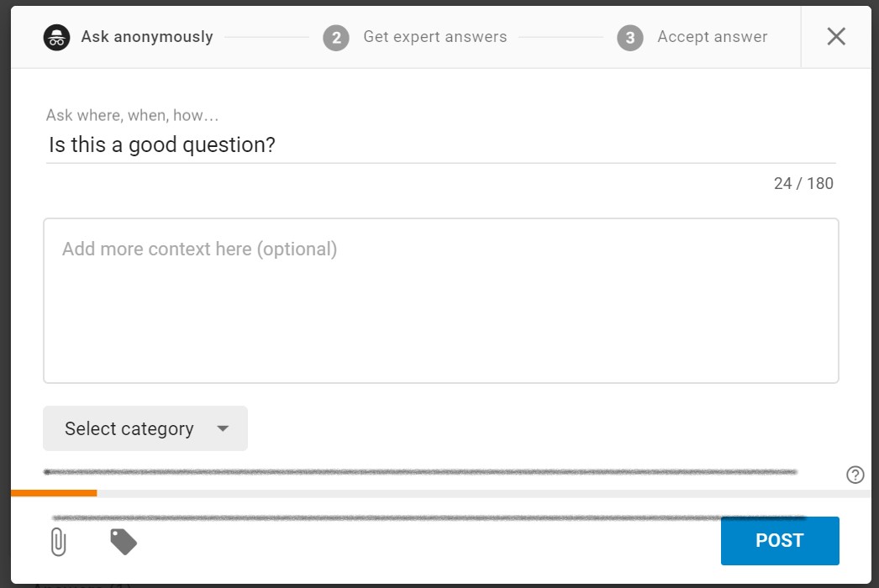Click the step 3 number circle
This screenshot has height=588, width=879.
pyautogui.click(x=630, y=38)
